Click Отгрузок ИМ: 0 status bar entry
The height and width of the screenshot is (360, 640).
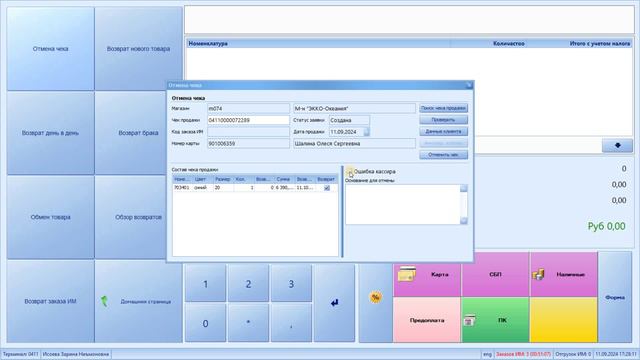click(573, 354)
